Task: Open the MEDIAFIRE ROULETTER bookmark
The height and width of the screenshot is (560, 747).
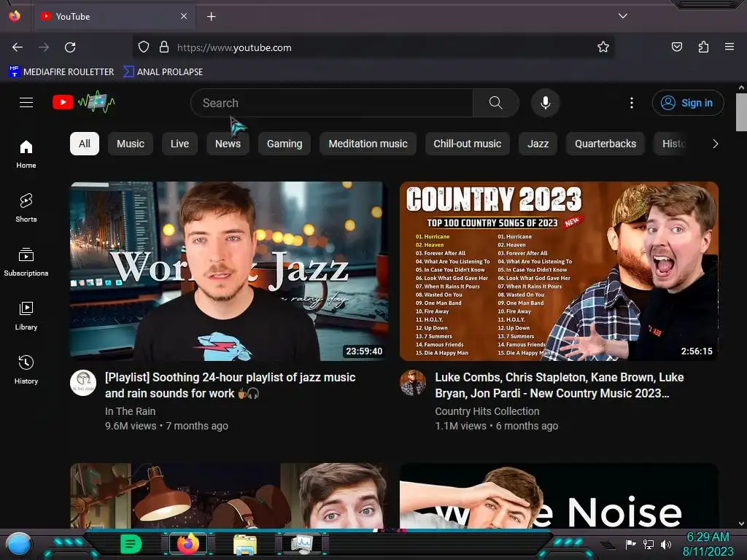Action: click(61, 72)
